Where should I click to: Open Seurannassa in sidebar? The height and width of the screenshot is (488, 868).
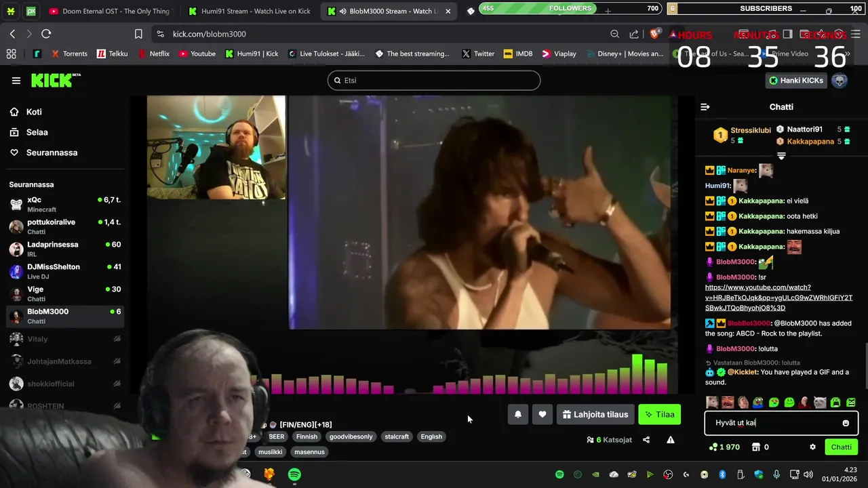(52, 152)
